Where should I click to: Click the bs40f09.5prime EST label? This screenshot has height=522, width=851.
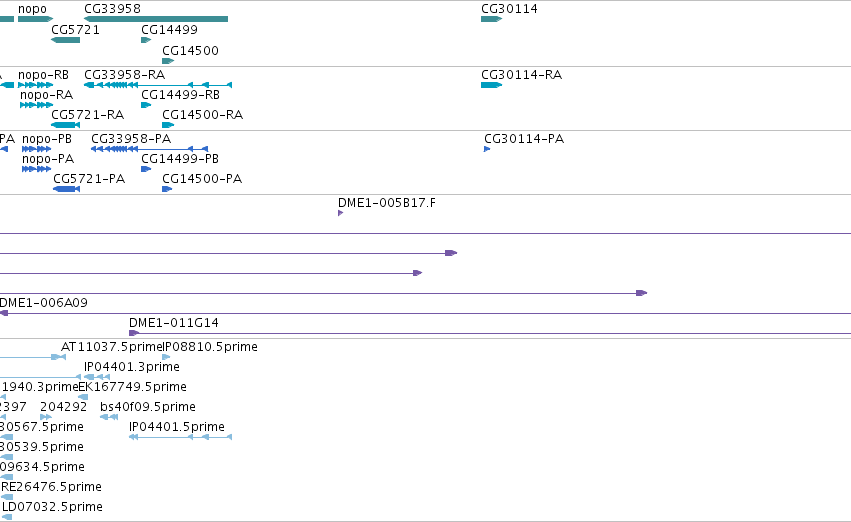pos(148,406)
